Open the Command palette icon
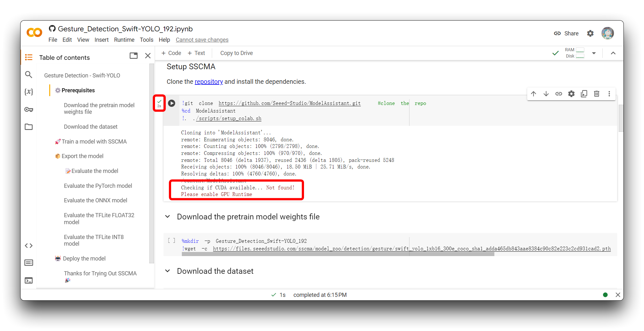This screenshot has height=331, width=644. click(x=29, y=263)
